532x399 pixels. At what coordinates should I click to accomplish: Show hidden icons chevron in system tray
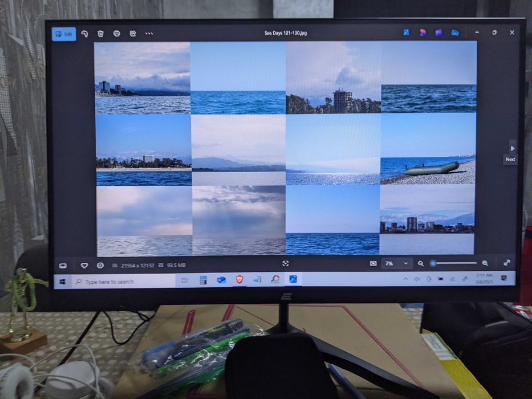click(x=406, y=279)
